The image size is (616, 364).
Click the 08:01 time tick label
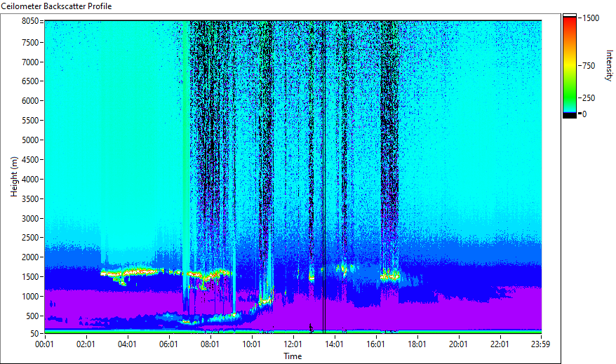click(x=210, y=344)
